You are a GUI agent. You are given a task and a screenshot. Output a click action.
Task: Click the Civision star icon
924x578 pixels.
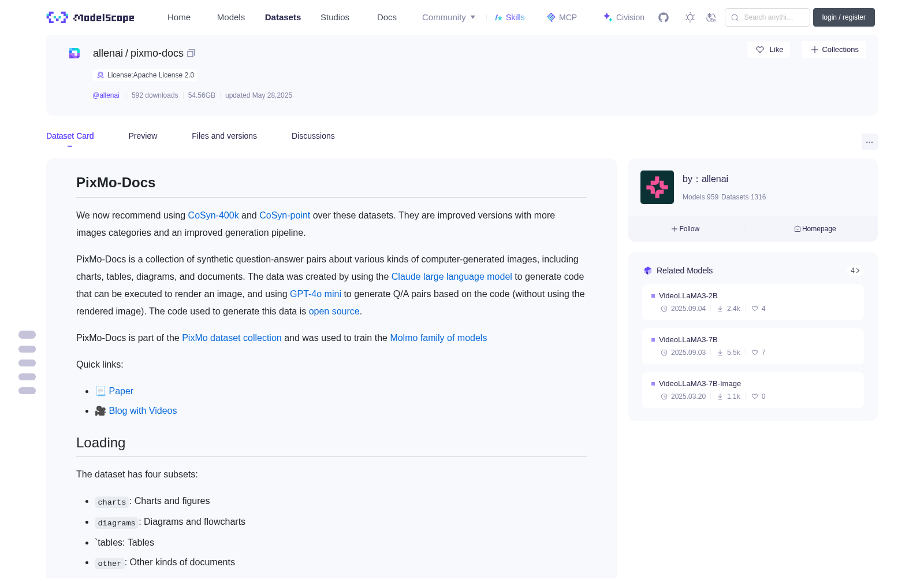[x=608, y=17]
